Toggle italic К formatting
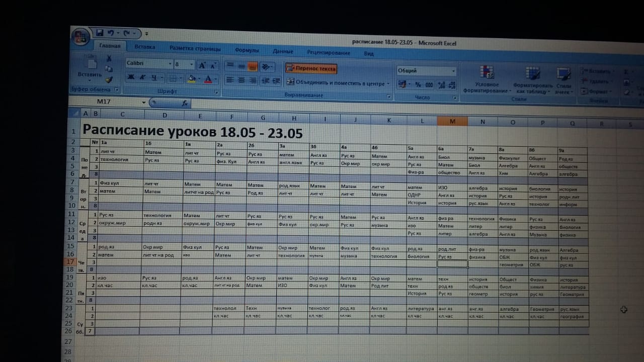The width and height of the screenshot is (644, 362). [142, 77]
